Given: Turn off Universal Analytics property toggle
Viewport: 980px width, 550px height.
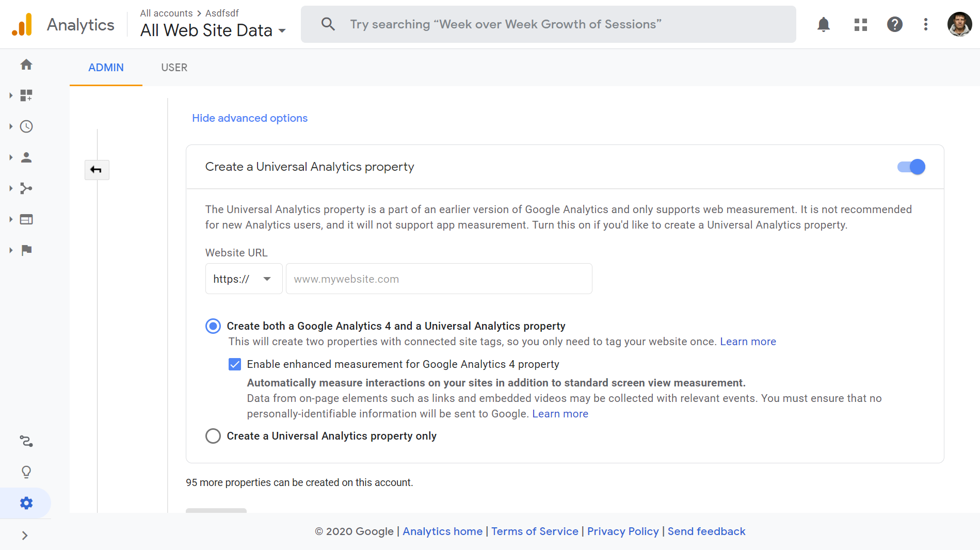Looking at the screenshot, I should pyautogui.click(x=911, y=167).
